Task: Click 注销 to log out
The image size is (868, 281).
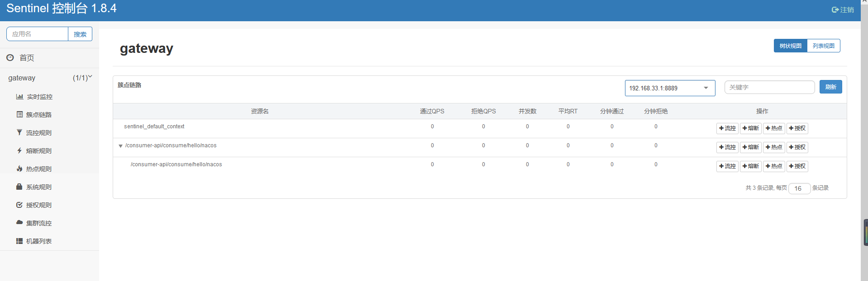Action: (843, 10)
